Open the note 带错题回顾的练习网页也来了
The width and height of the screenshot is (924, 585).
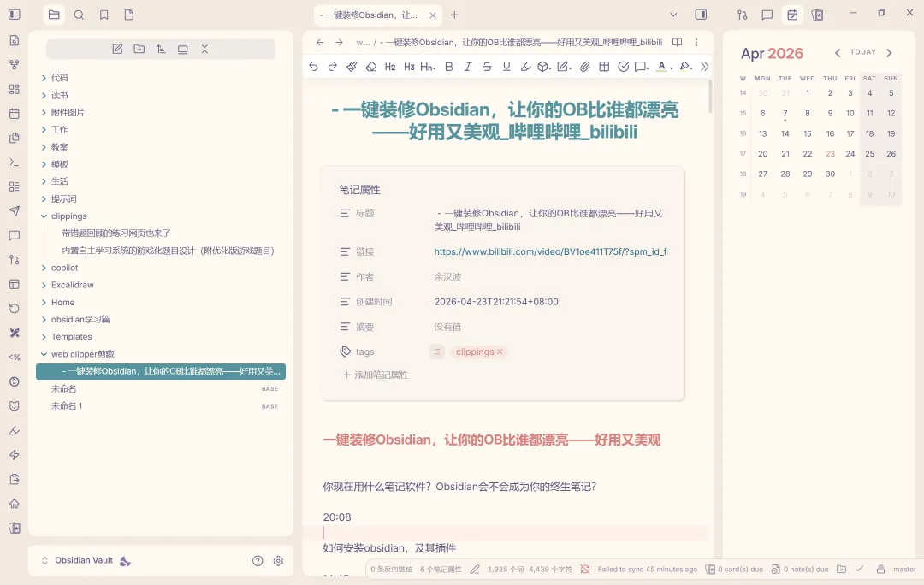116,233
